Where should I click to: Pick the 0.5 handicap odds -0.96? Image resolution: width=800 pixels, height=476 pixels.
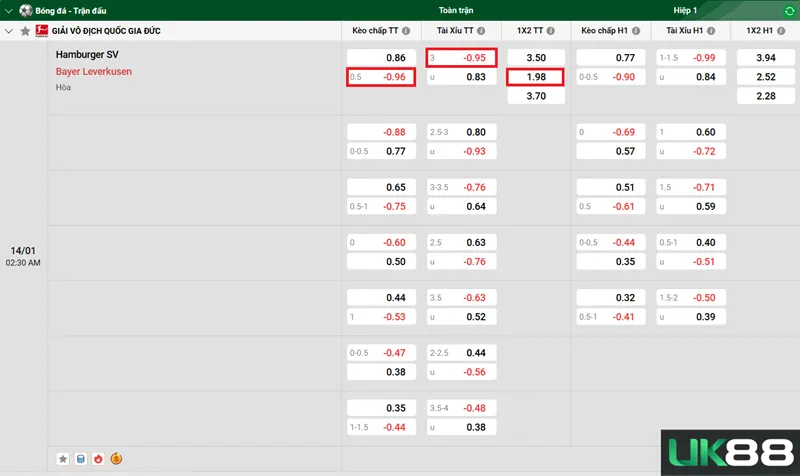click(381, 77)
